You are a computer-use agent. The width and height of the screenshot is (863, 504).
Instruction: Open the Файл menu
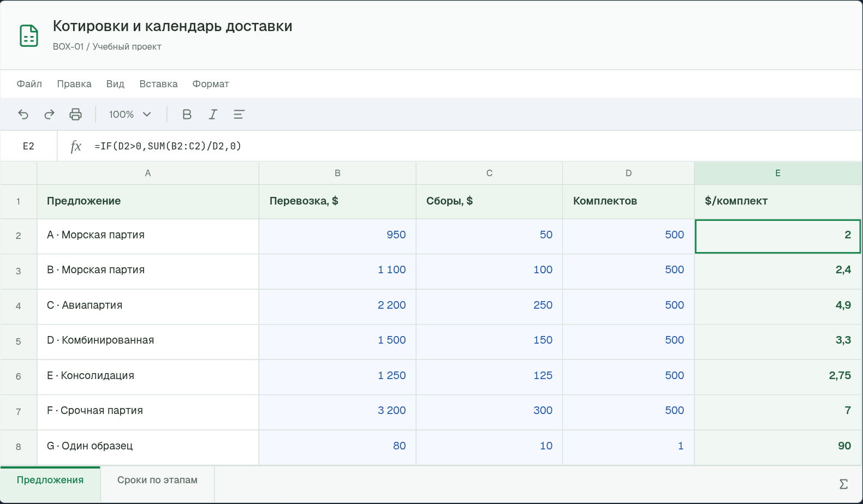pos(29,84)
